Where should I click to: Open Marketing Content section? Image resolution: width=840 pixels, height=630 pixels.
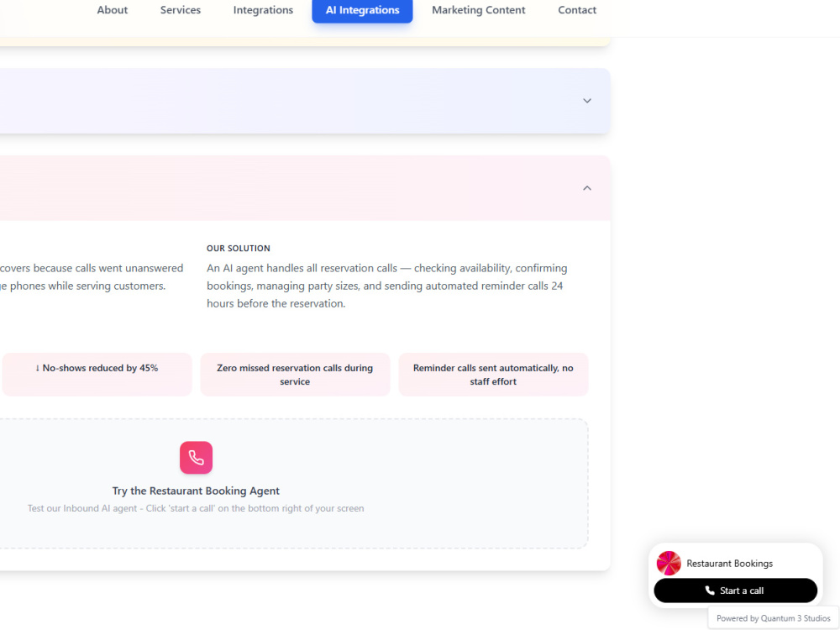(479, 9)
